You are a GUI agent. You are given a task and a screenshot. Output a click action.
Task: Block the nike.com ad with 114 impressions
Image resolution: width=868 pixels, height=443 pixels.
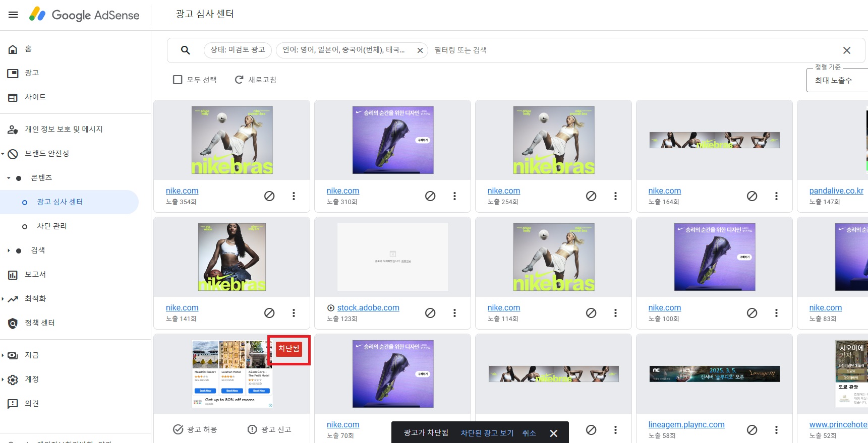[591, 313]
